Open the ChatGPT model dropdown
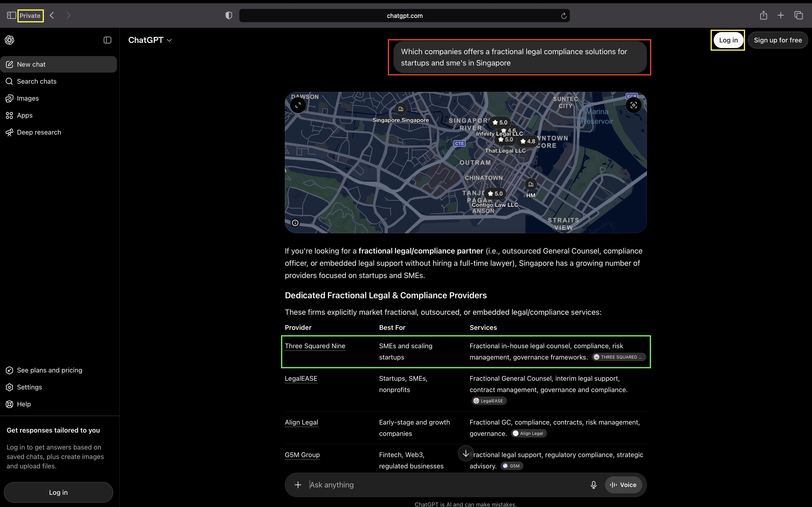Screen dimensions: 812x507 point(150,40)
